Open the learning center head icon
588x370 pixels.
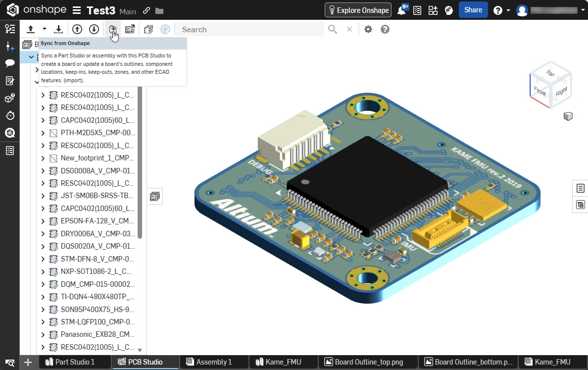click(x=449, y=10)
